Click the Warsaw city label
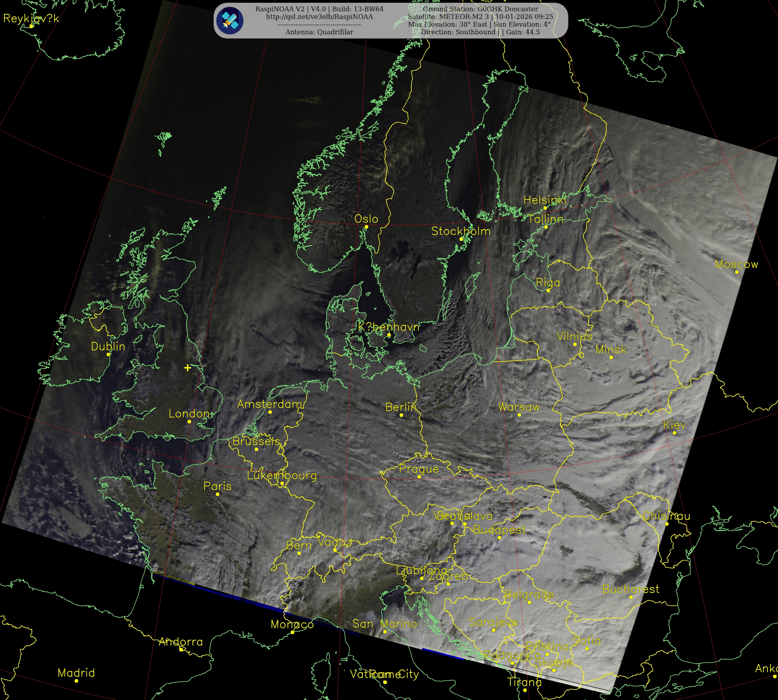778x700 pixels. (519, 407)
